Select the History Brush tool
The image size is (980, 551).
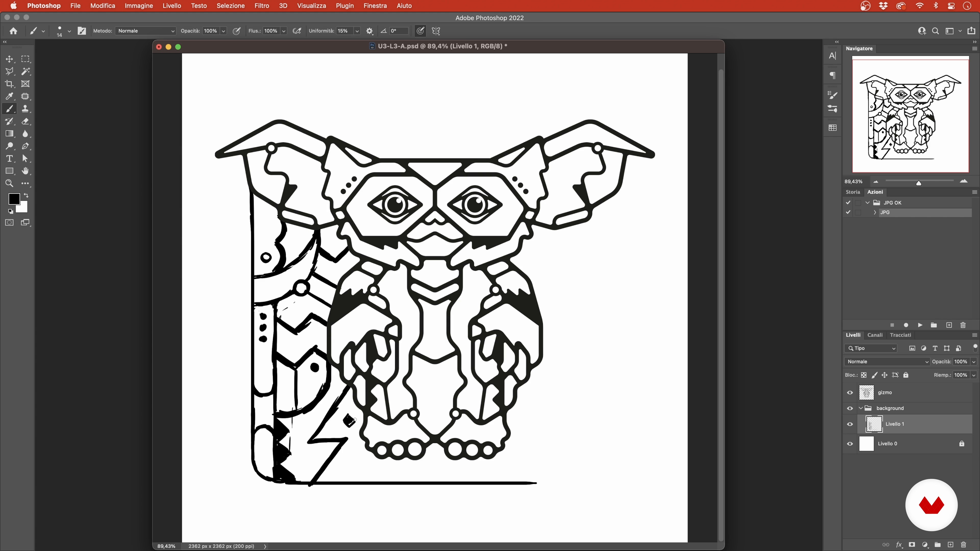click(9, 121)
